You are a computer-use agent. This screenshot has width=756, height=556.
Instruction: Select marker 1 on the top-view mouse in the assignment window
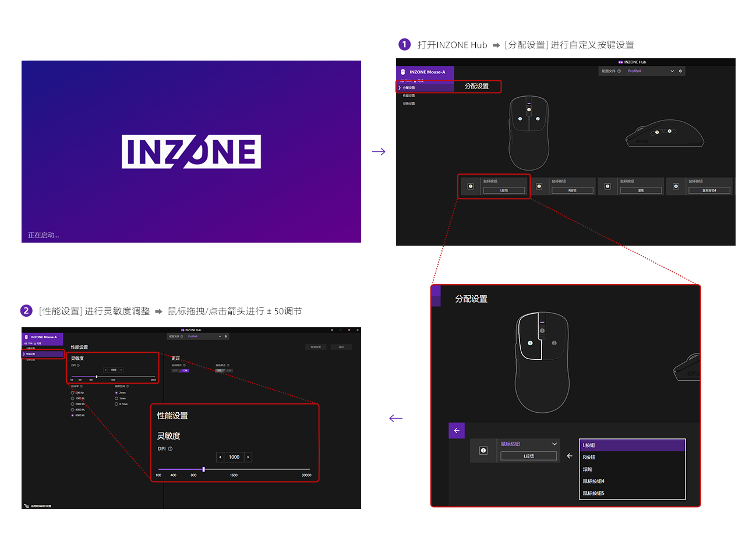coord(520,119)
